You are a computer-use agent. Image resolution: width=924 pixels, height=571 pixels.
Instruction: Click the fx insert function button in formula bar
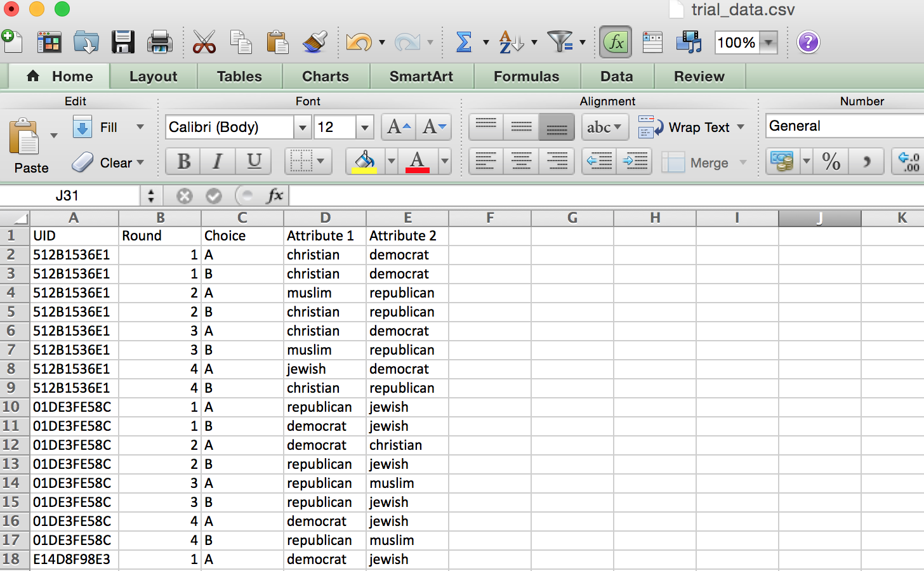(x=275, y=195)
